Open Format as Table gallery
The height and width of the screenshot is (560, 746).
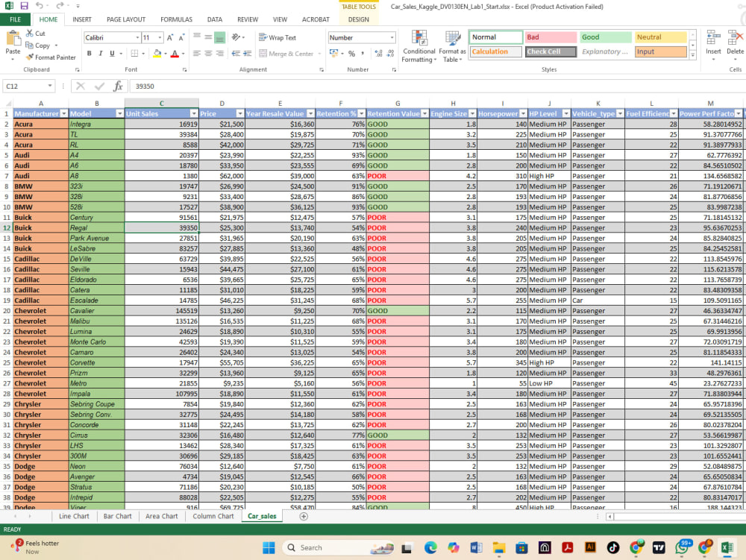452,46
